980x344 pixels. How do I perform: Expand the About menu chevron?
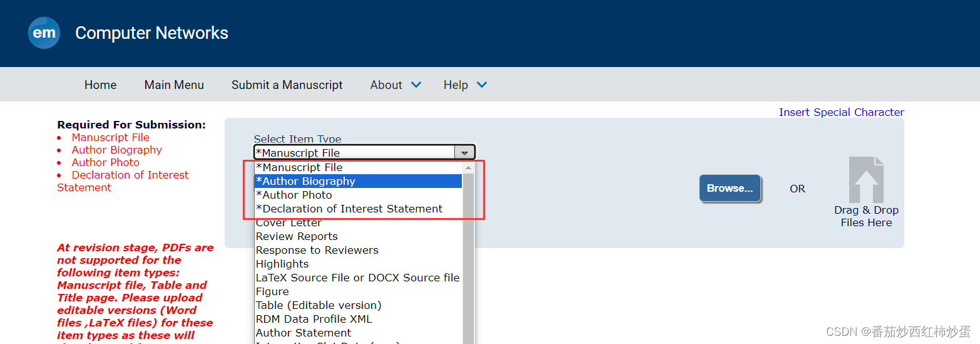pos(416,85)
